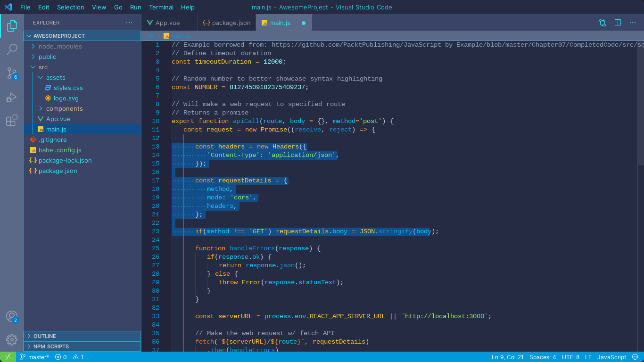Open the View menu
This screenshot has width=644, height=362.
(99, 7)
